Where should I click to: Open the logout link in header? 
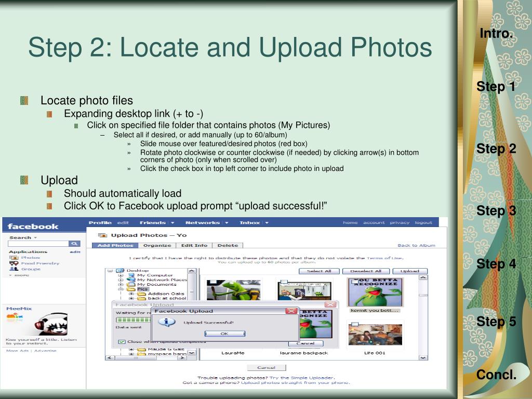pyautogui.click(x=423, y=222)
